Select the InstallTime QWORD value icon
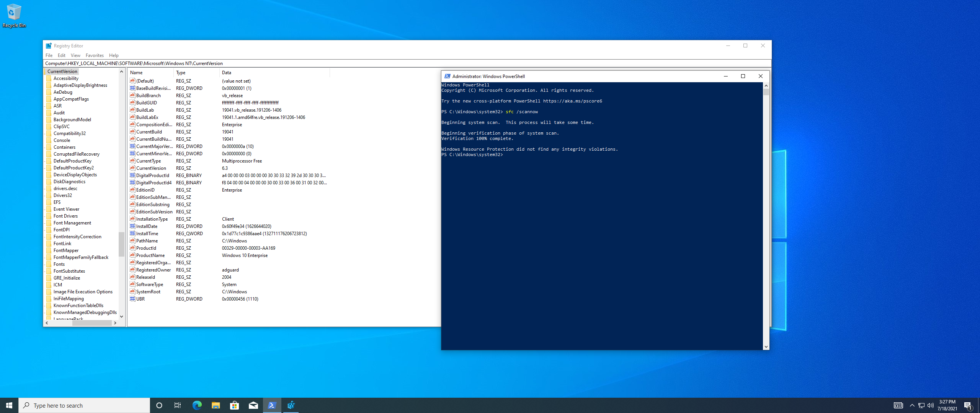This screenshot has height=413, width=980. (x=132, y=233)
